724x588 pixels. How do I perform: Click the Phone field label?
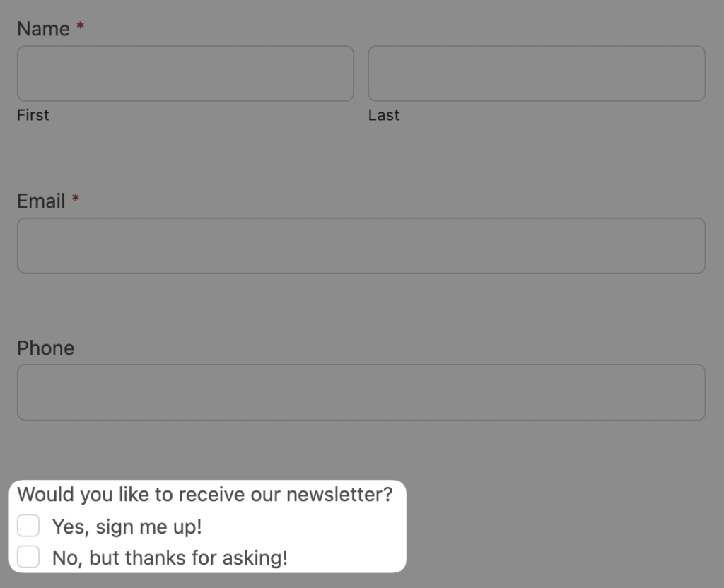pyautogui.click(x=45, y=348)
